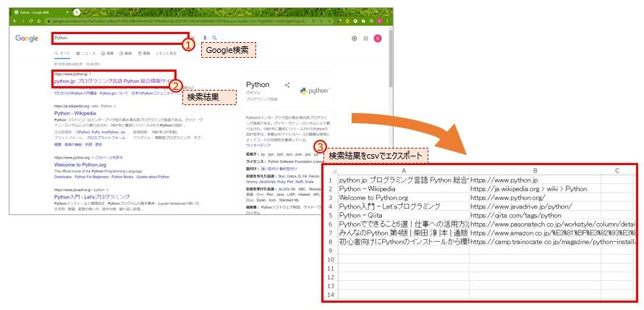Viewport: 644px width, 310px height.
Task: Switch to the ニュース search tab
Action: [85, 54]
